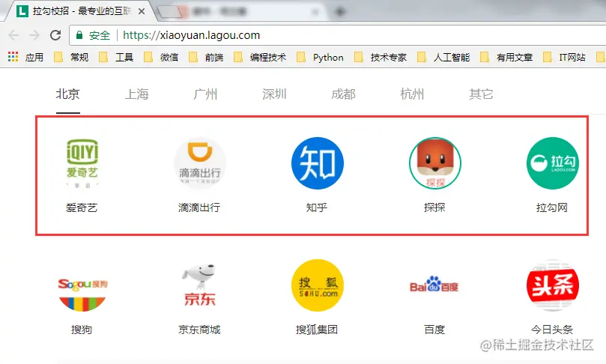Open the 有用文章 bookmark folder
606x364 pixels.
coord(506,57)
